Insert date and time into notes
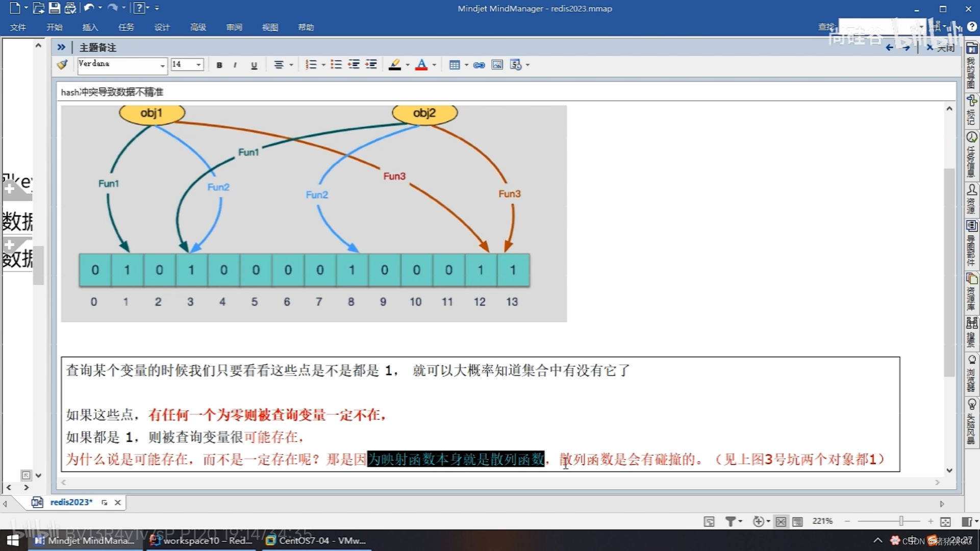980x551 pixels. (x=516, y=65)
